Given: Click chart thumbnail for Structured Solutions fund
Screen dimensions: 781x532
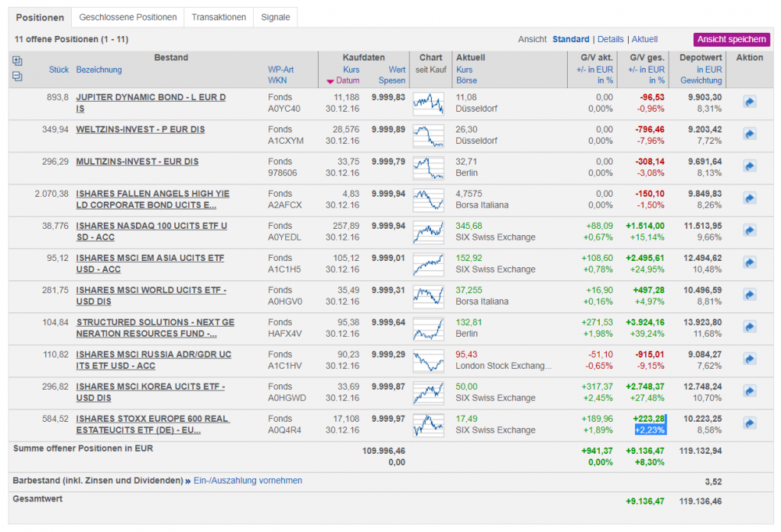Looking at the screenshot, I should (429, 327).
